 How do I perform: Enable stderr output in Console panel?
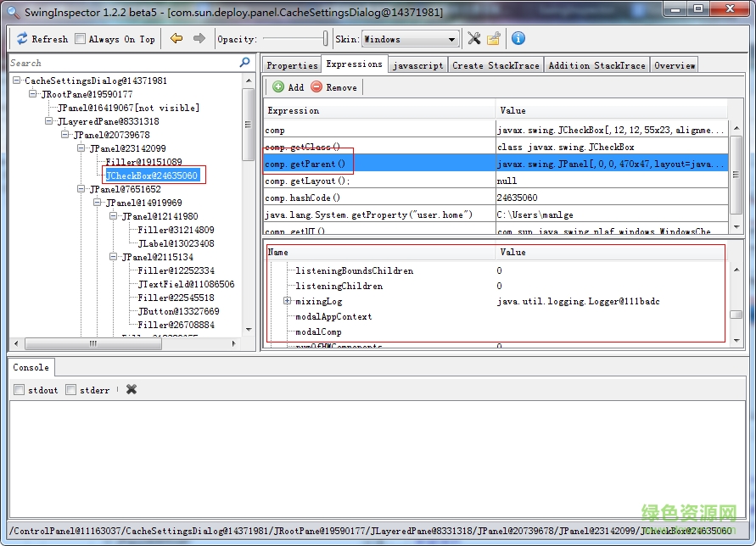click(x=69, y=389)
